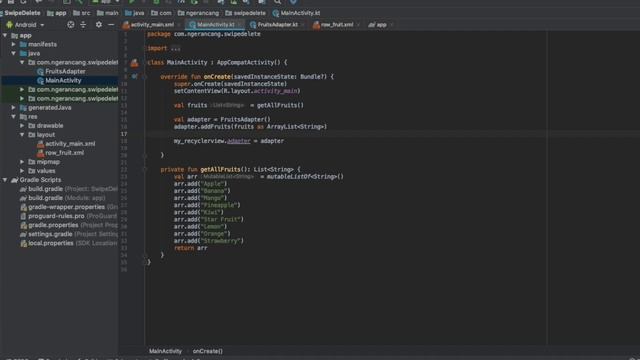Close the row_fruit.xml editor tab

(x=358, y=25)
